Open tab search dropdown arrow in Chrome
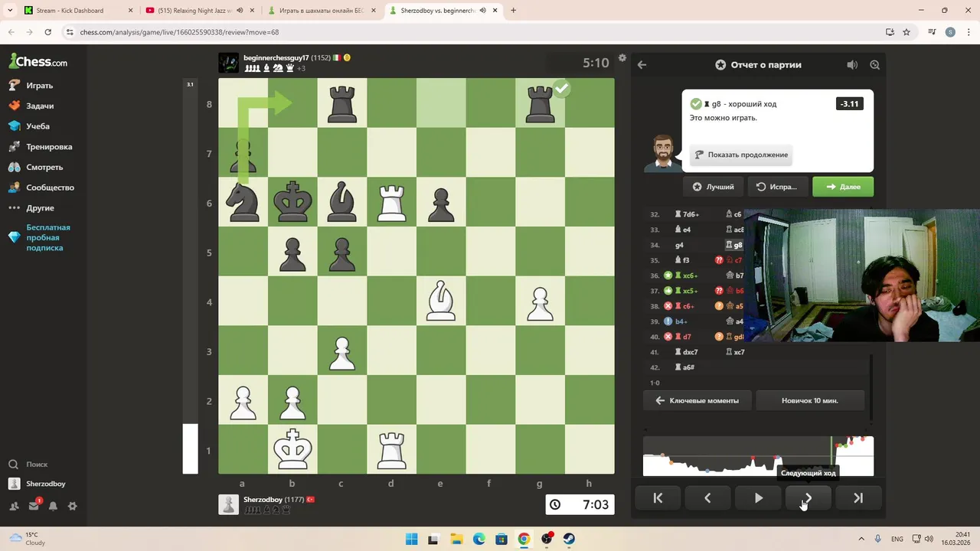This screenshot has height=551, width=980. pos(10,11)
